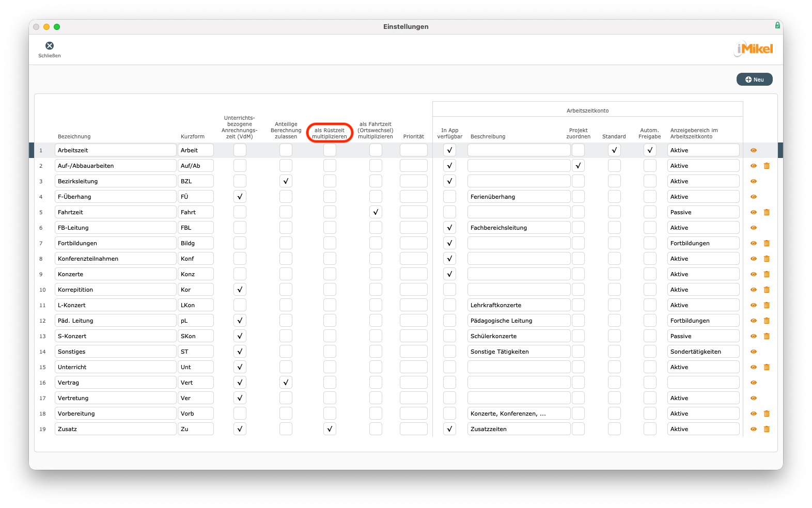Delete Zusatz row with trash icon

(x=767, y=429)
